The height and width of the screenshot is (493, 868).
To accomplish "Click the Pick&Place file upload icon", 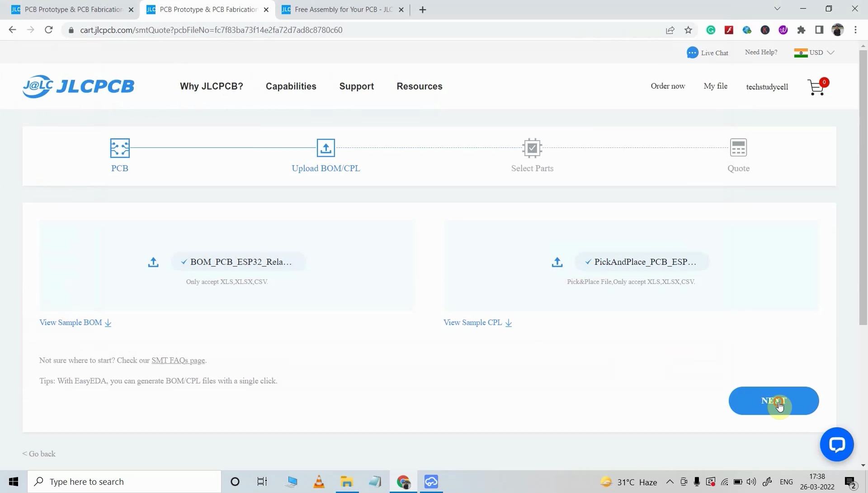I will point(557,262).
